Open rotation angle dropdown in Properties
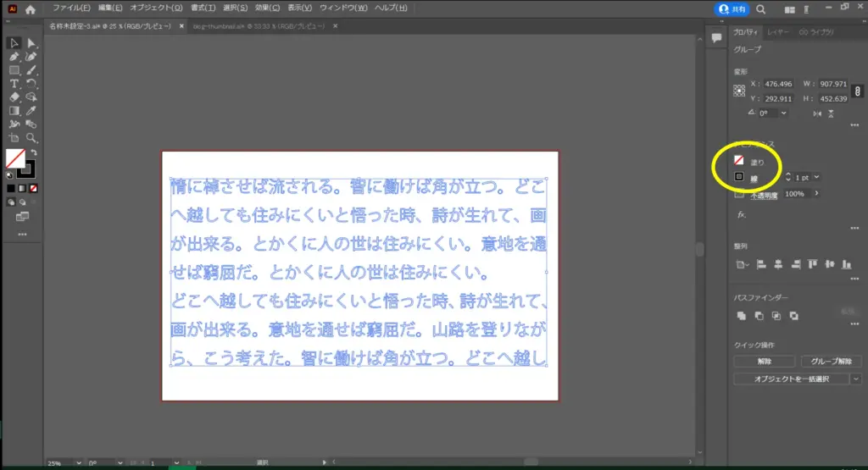868x470 pixels. [x=783, y=113]
